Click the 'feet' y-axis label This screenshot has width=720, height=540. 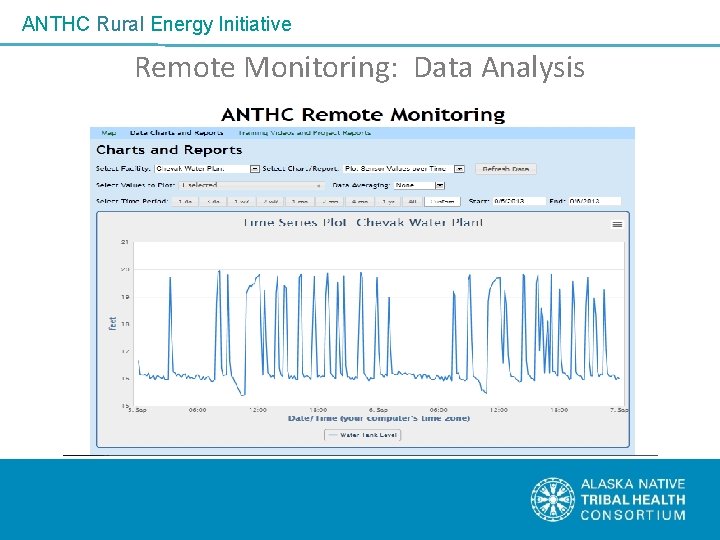112,323
